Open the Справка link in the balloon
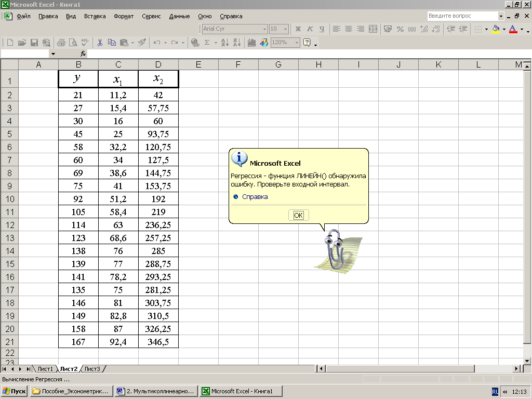Viewport: 532px width, 399px height. [255, 197]
